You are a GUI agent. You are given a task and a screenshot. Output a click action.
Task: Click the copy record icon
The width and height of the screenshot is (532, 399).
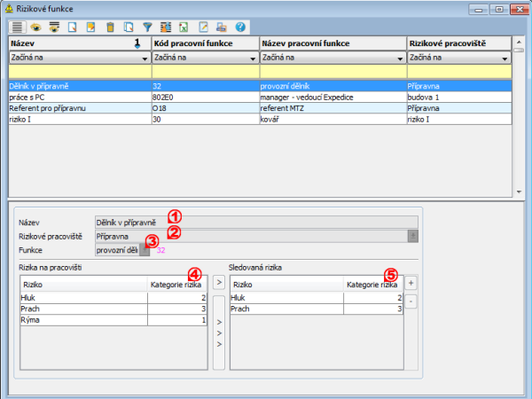[x=129, y=27]
